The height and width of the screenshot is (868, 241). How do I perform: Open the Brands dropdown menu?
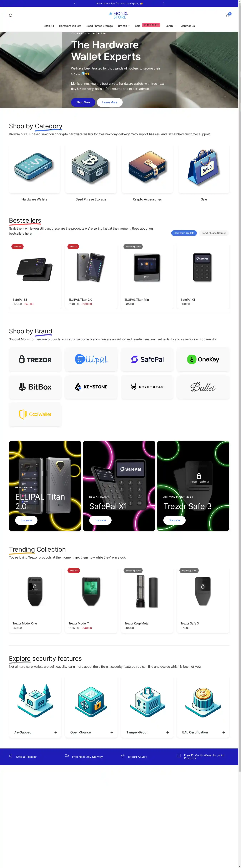[x=124, y=26]
